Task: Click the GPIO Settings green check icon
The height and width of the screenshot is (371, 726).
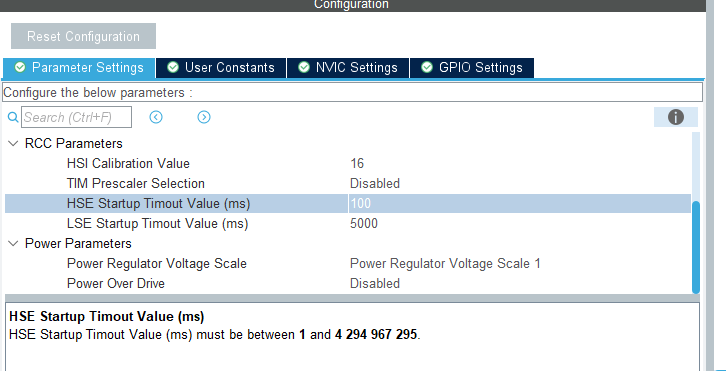Action: tap(427, 68)
